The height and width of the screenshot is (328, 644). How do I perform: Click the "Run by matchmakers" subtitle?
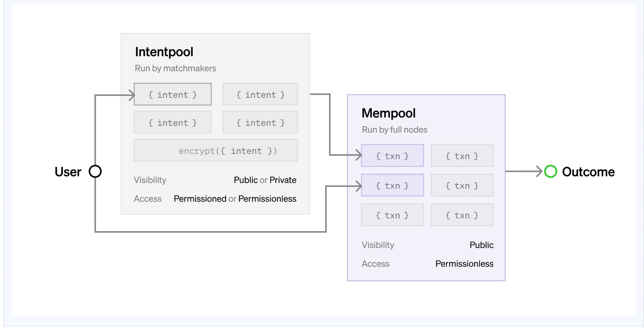tap(176, 68)
